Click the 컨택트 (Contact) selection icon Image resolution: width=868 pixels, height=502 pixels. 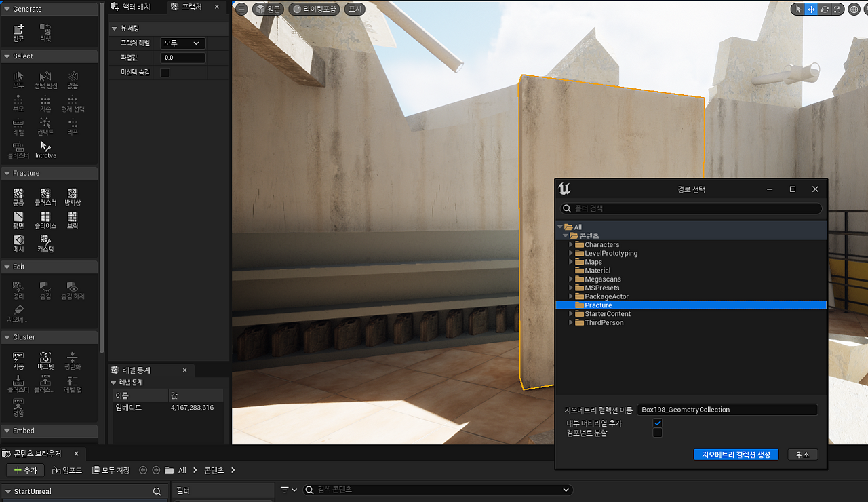[x=45, y=125]
